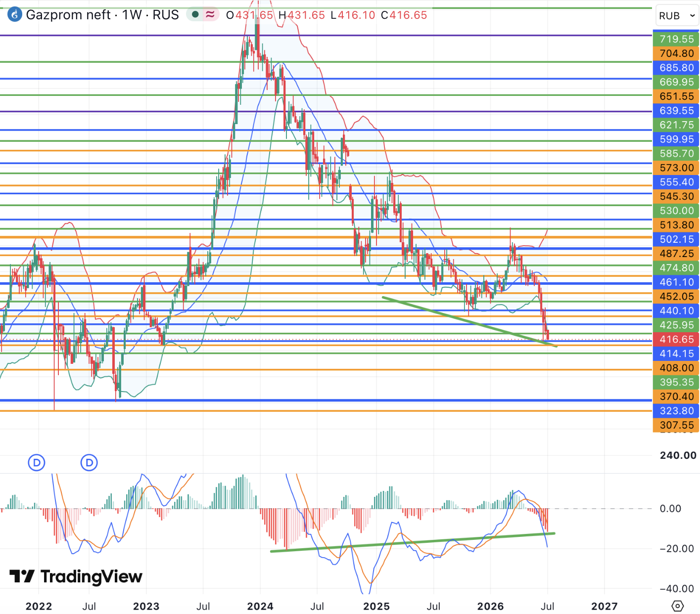Viewport: 700px width, 614px height.
Task: Open chart settings gear in bottom corner
Action: (678, 606)
